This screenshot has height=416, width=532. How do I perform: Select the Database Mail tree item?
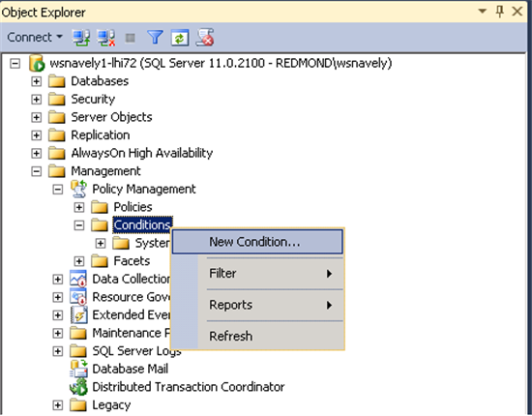[130, 369]
